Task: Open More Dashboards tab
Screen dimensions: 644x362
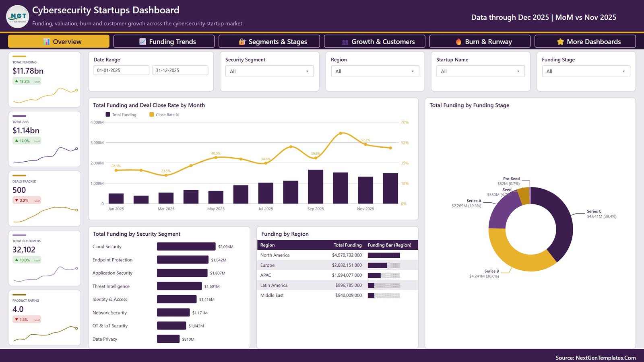Action: (585, 41)
